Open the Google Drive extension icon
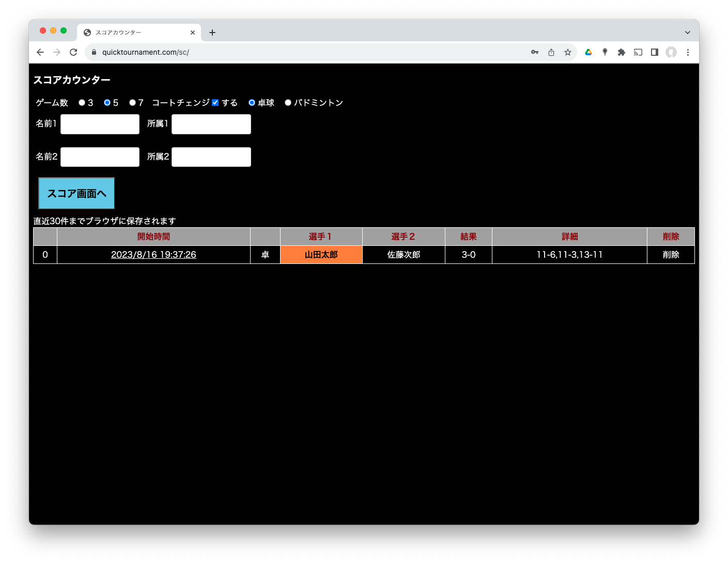728x563 pixels. [x=588, y=52]
